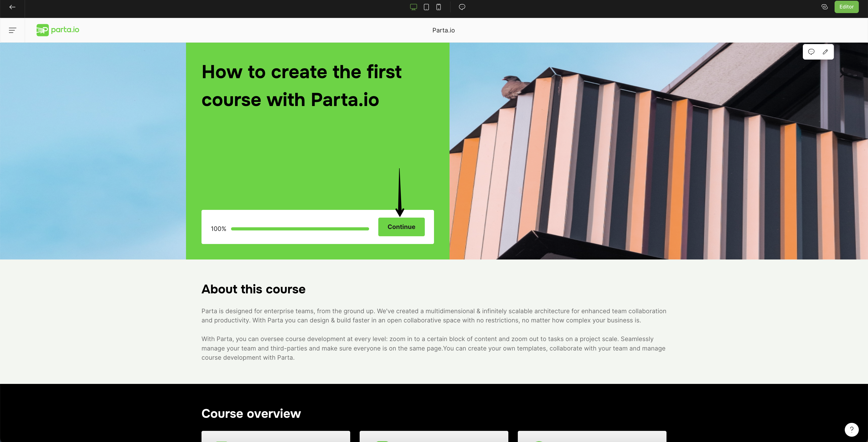Open first Course overview card
Image resolution: width=868 pixels, height=442 pixels.
point(276,436)
